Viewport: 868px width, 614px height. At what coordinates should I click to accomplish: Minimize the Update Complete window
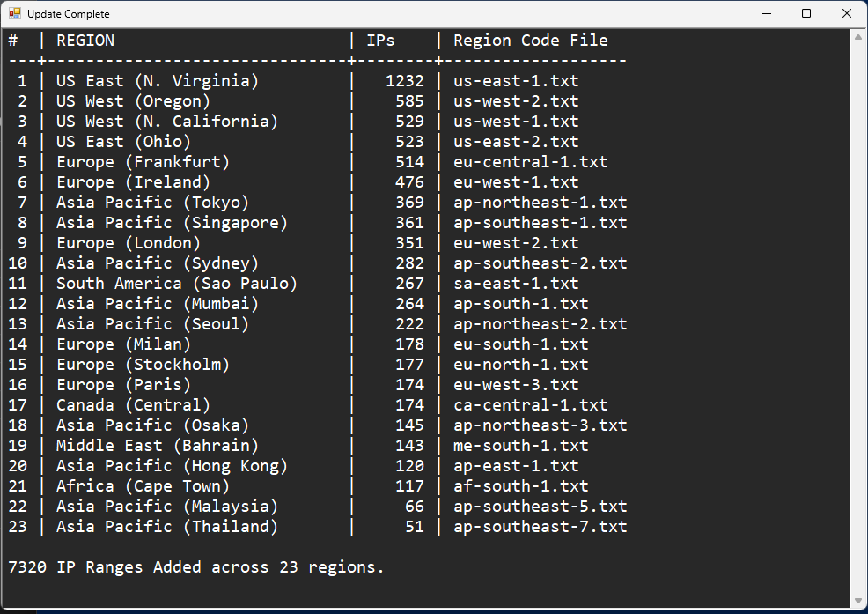coord(766,14)
